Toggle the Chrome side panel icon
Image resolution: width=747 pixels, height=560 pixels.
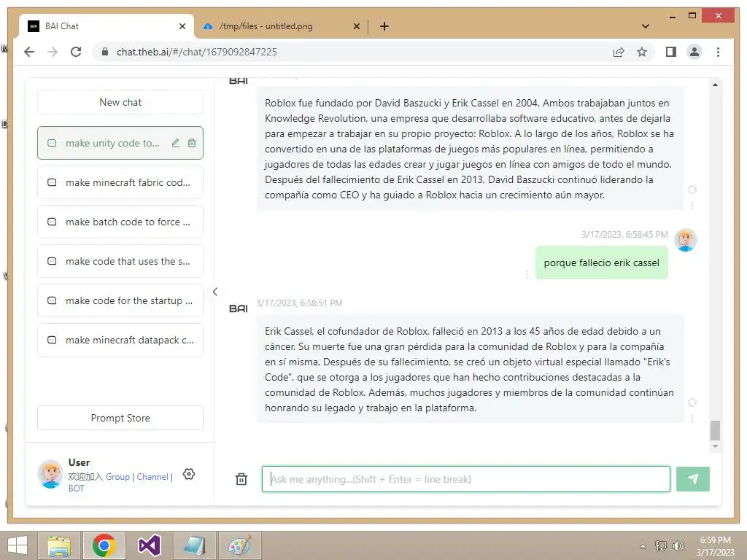(671, 52)
